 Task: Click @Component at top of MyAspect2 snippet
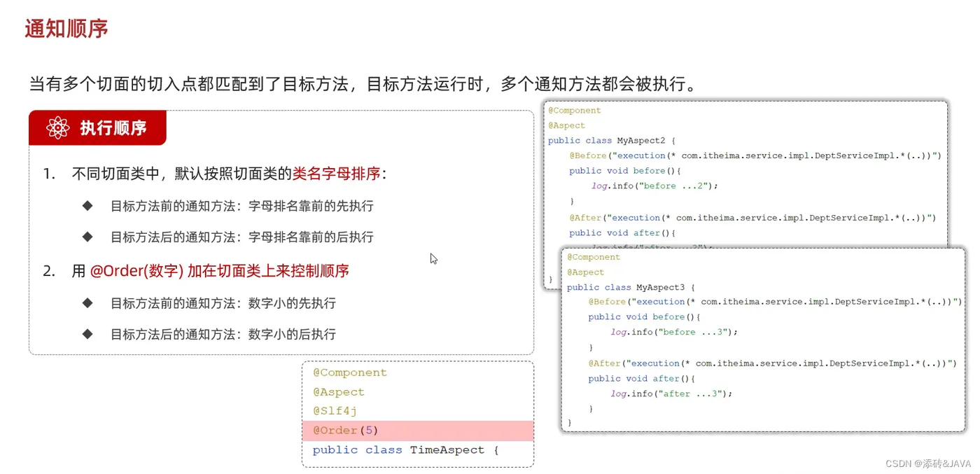coord(575,111)
